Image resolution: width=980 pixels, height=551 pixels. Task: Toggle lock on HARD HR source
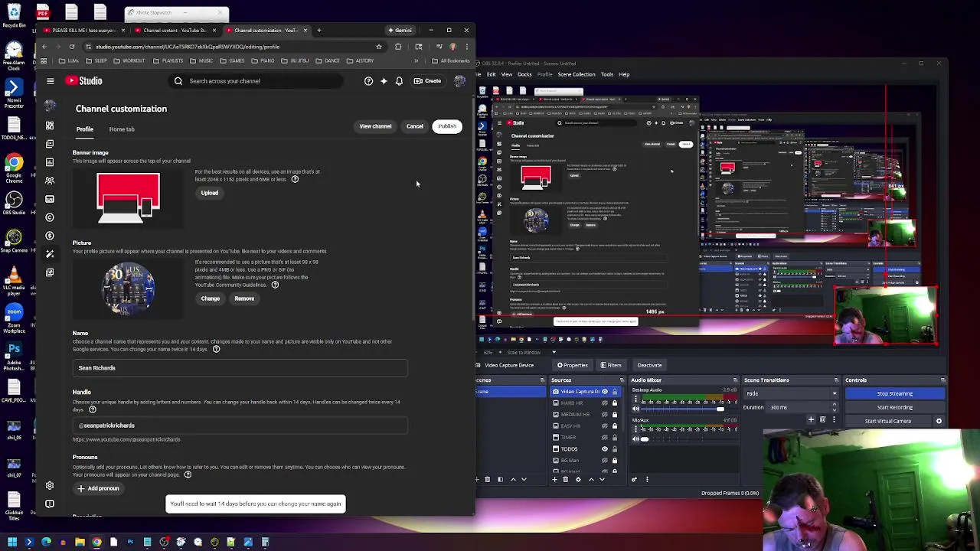coord(614,403)
